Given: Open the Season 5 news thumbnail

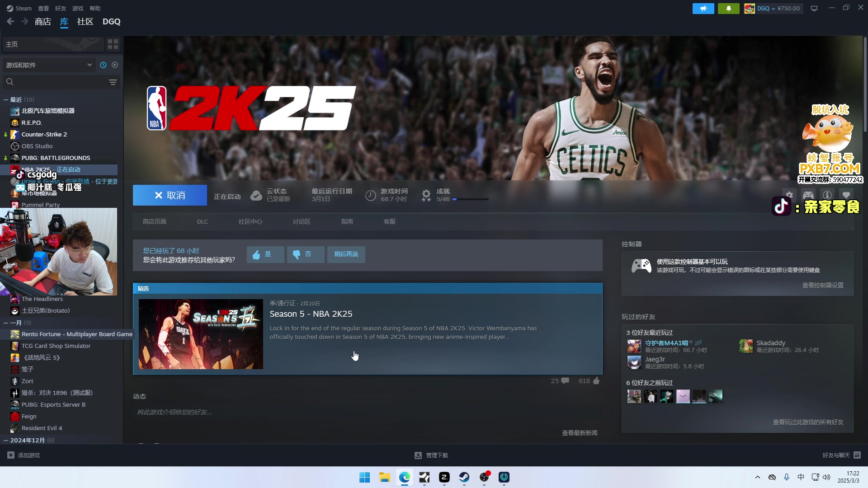Looking at the screenshot, I should pos(201,334).
